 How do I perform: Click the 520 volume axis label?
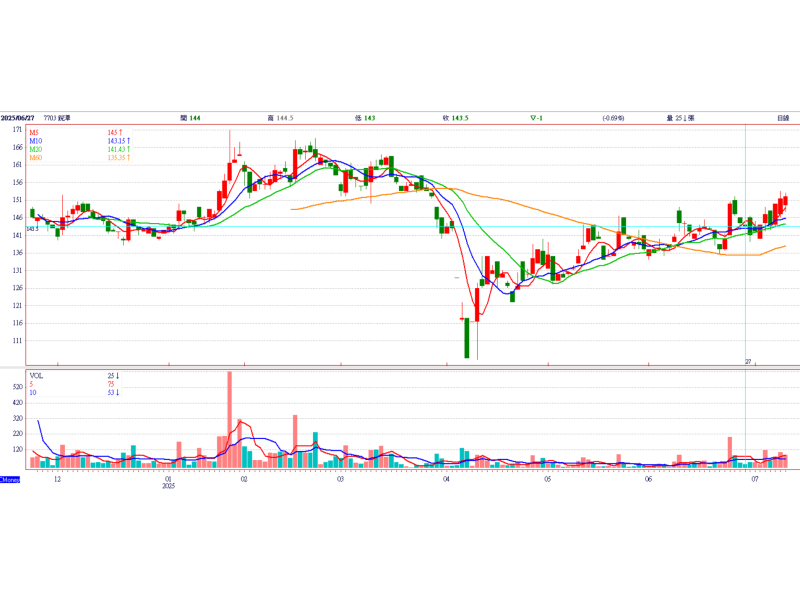click(x=18, y=387)
